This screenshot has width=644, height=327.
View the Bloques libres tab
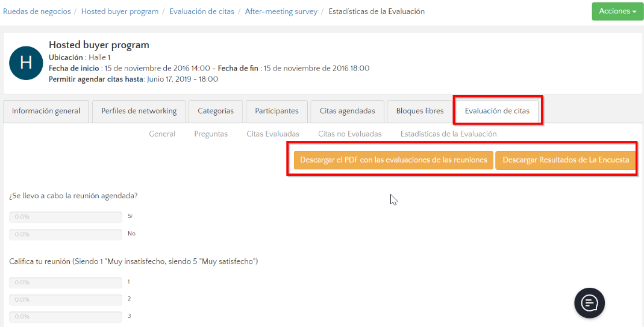420,111
